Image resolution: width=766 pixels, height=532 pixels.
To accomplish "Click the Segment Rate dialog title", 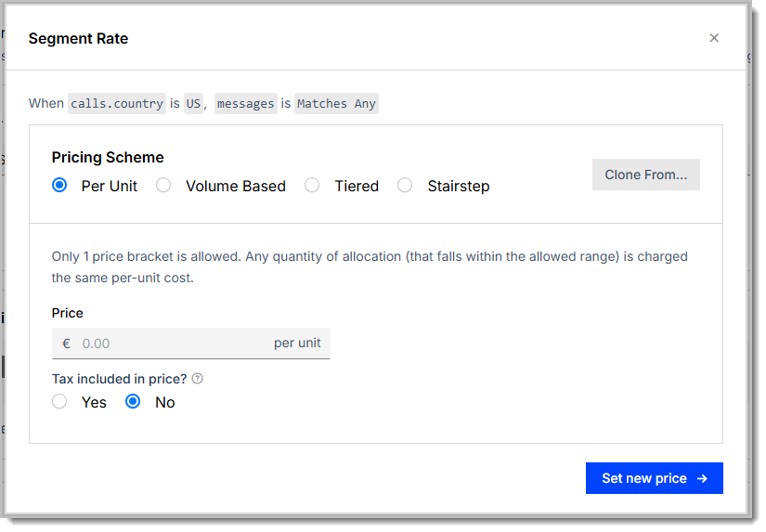I will tap(78, 39).
